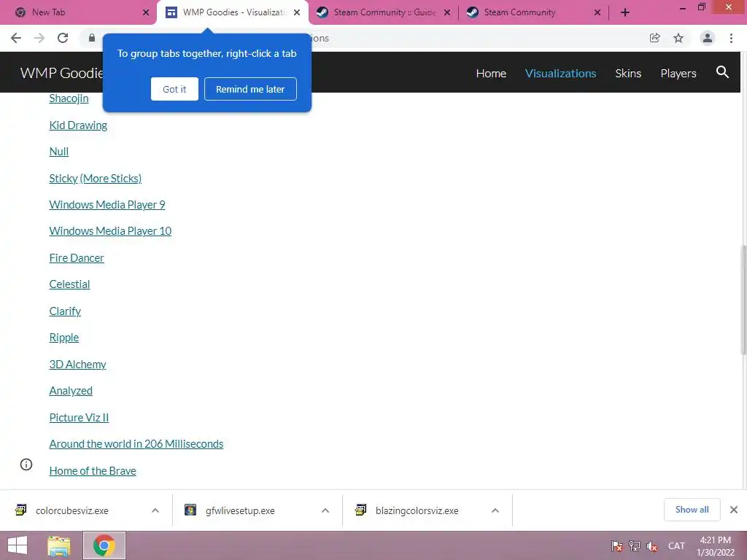Screen dimensions: 747x560
Task: Open the Chrome profile avatar
Action: point(708,38)
